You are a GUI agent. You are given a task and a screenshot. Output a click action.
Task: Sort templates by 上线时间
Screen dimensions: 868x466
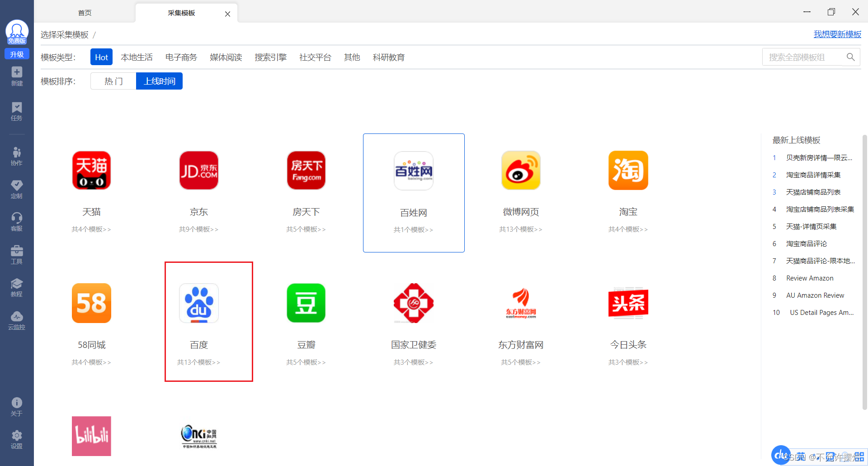pyautogui.click(x=159, y=81)
